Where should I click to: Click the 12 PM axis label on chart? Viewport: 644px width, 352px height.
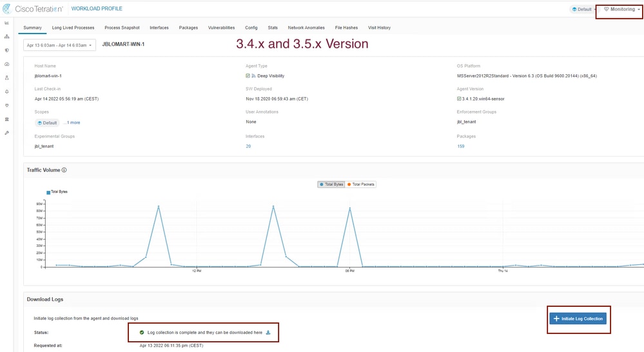(197, 271)
